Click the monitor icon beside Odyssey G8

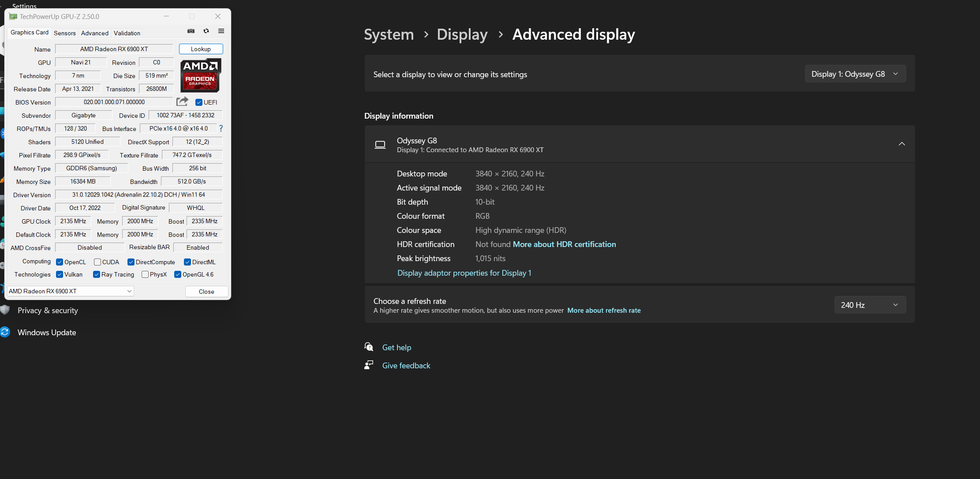click(x=380, y=145)
